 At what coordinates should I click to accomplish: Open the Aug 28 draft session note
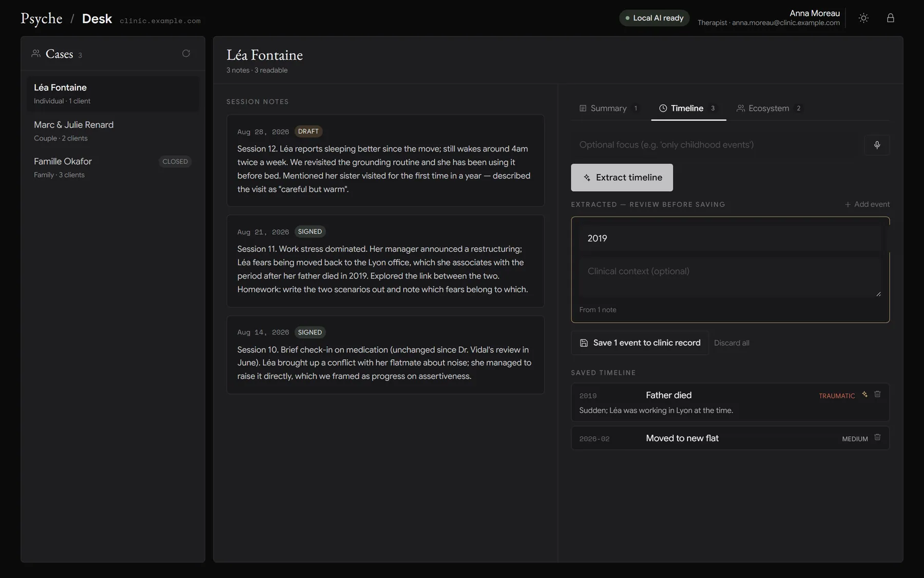[386, 160]
